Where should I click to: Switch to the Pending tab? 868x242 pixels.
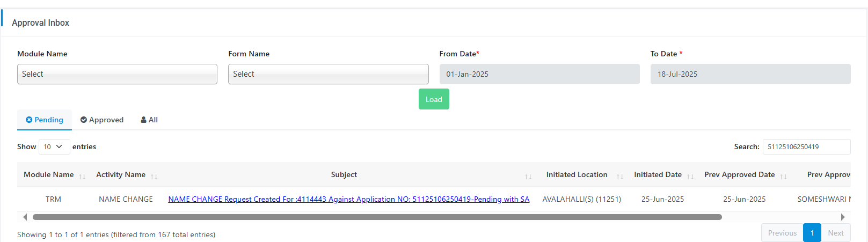coord(45,120)
